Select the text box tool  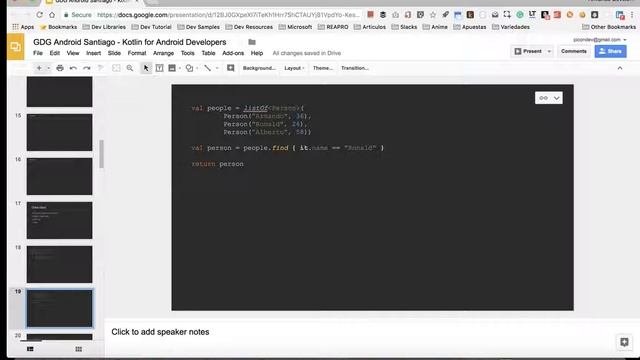coord(160,68)
